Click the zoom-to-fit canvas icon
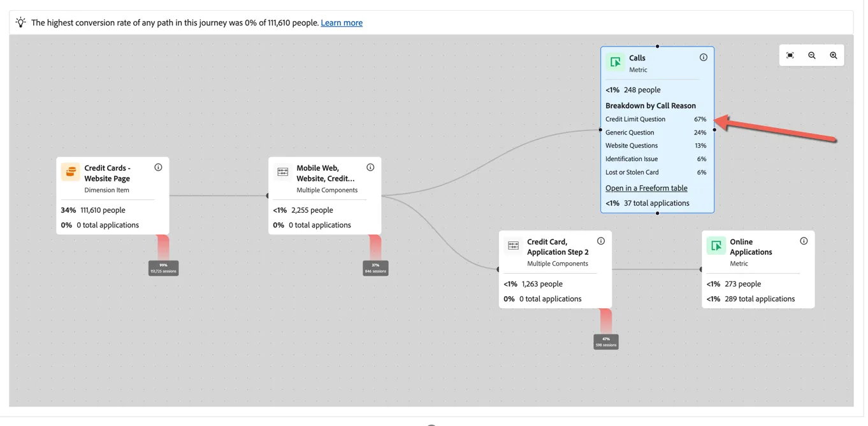This screenshot has height=426, width=868. [x=790, y=55]
